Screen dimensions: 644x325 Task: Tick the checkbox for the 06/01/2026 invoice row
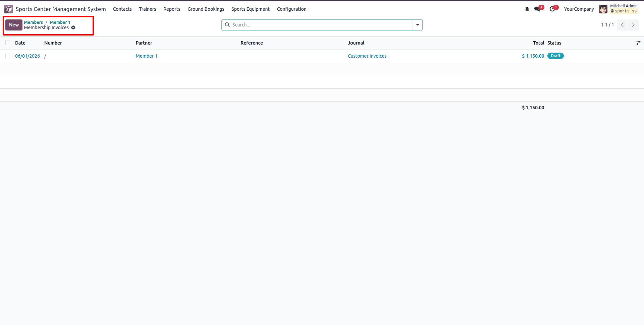pyautogui.click(x=8, y=56)
